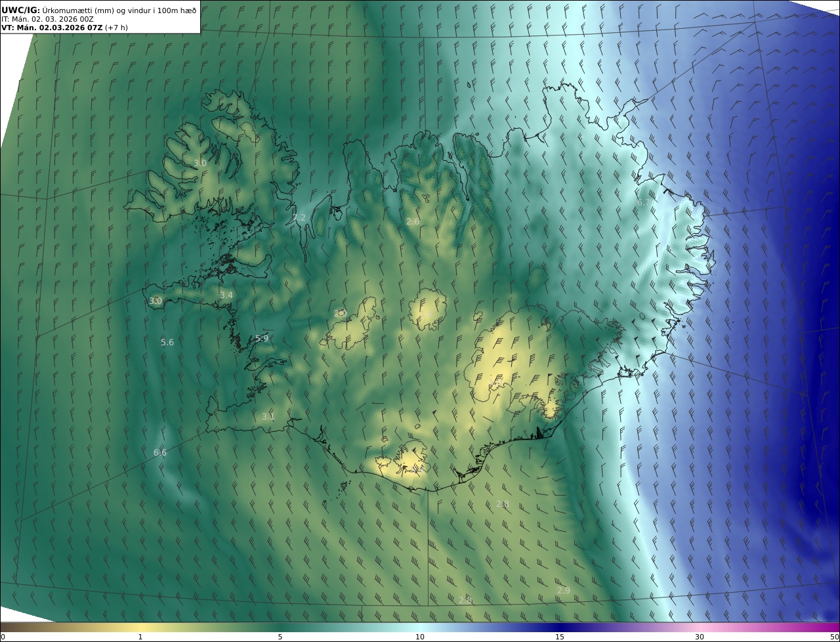Click the 7.2 precipitation value label
The image size is (840, 642).
(x=299, y=217)
